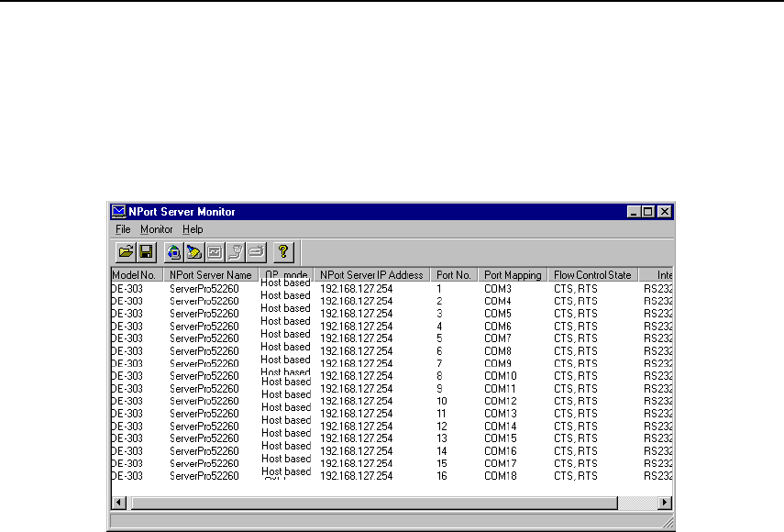Screen dimensions: 784x532
Task: Select the COM18 port mapping cell
Action: [501, 476]
